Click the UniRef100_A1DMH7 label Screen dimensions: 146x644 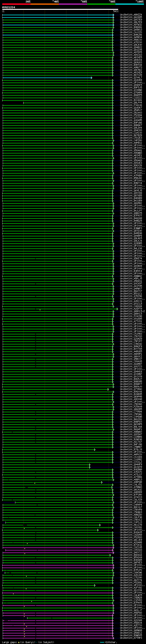pyautogui.click(x=131, y=364)
